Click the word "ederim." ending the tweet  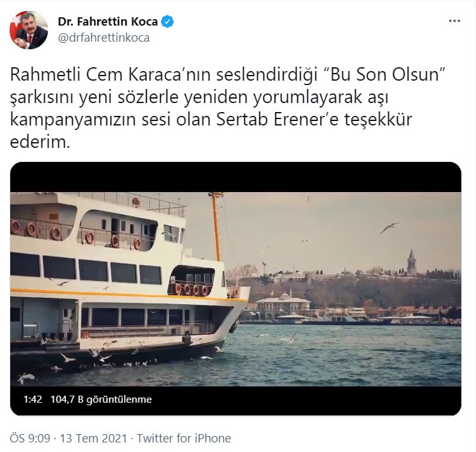click(40, 142)
